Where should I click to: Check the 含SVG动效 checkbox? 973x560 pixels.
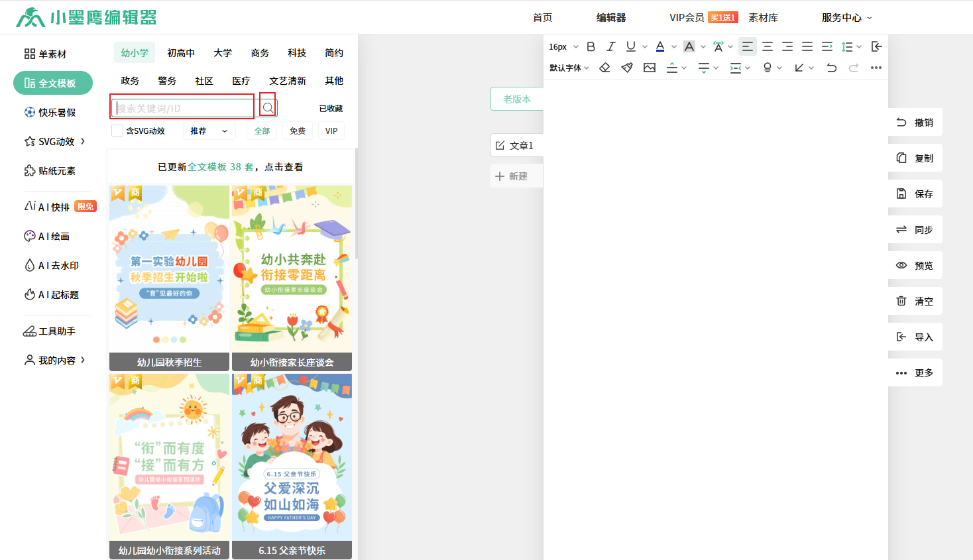(117, 131)
